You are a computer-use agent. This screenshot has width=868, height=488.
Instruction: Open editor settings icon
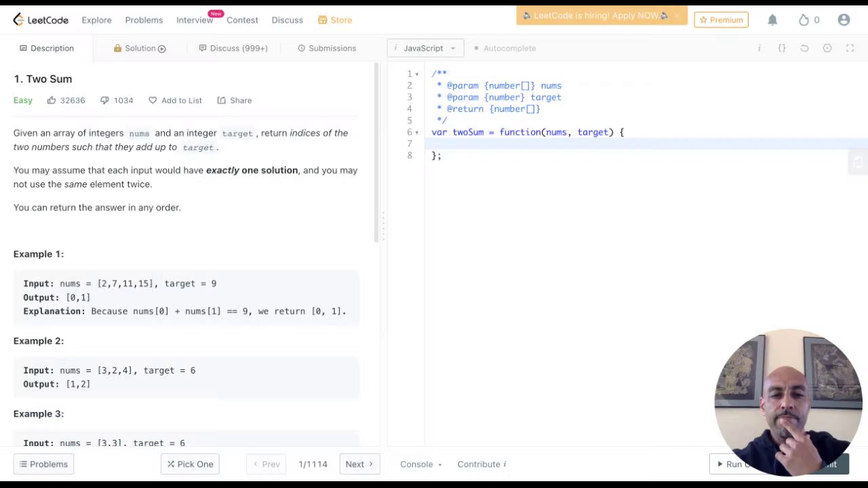coord(827,48)
